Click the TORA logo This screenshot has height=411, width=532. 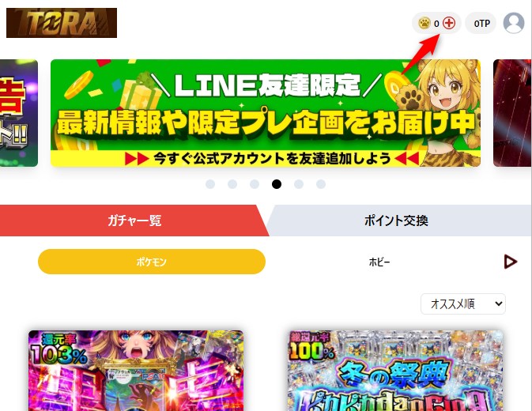coord(62,23)
